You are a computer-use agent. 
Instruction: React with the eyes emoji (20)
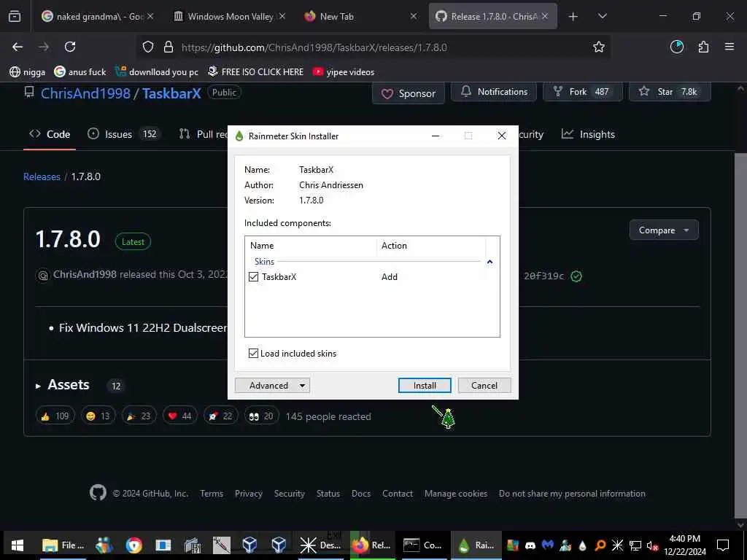(262, 416)
